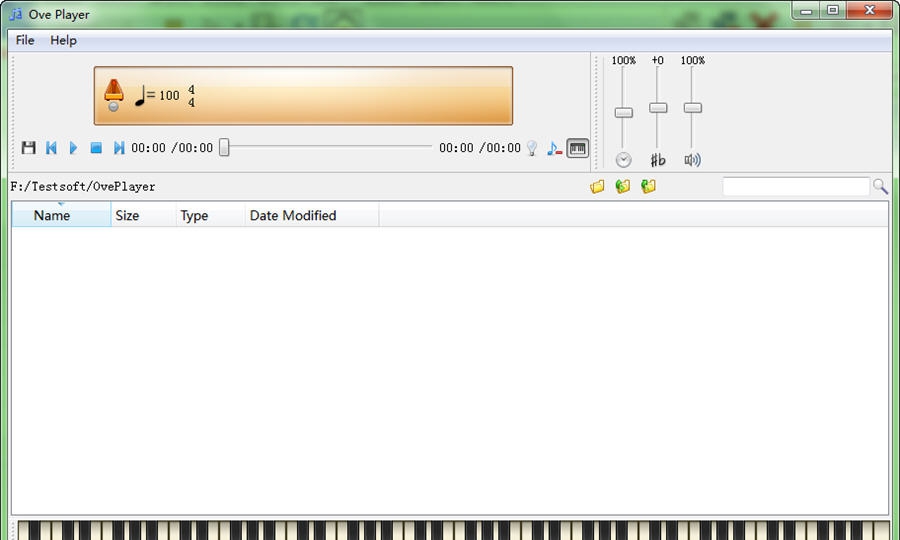Stop playback with the square button
Image resolution: width=900 pixels, height=540 pixels.
pos(96,147)
